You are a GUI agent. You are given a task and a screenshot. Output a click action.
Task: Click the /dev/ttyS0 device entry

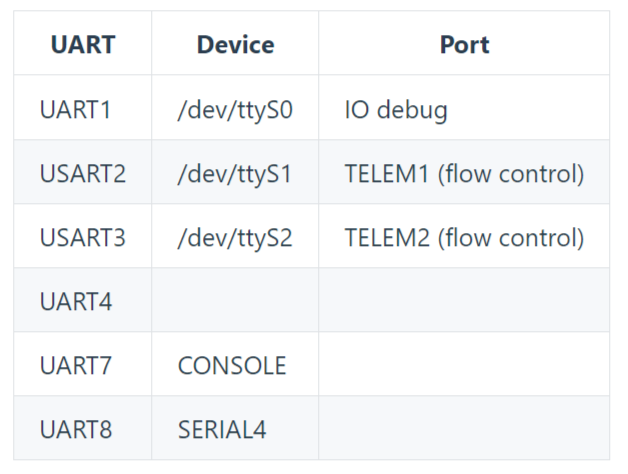235,109
